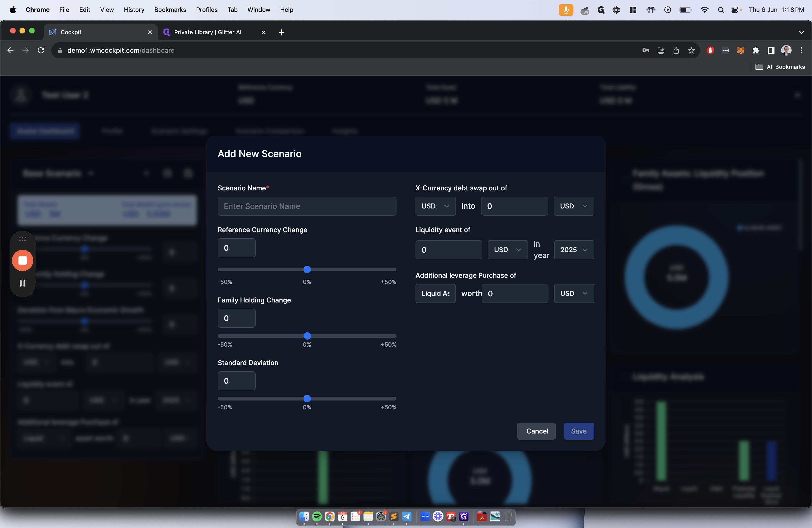Open the Edit menu

85,10
